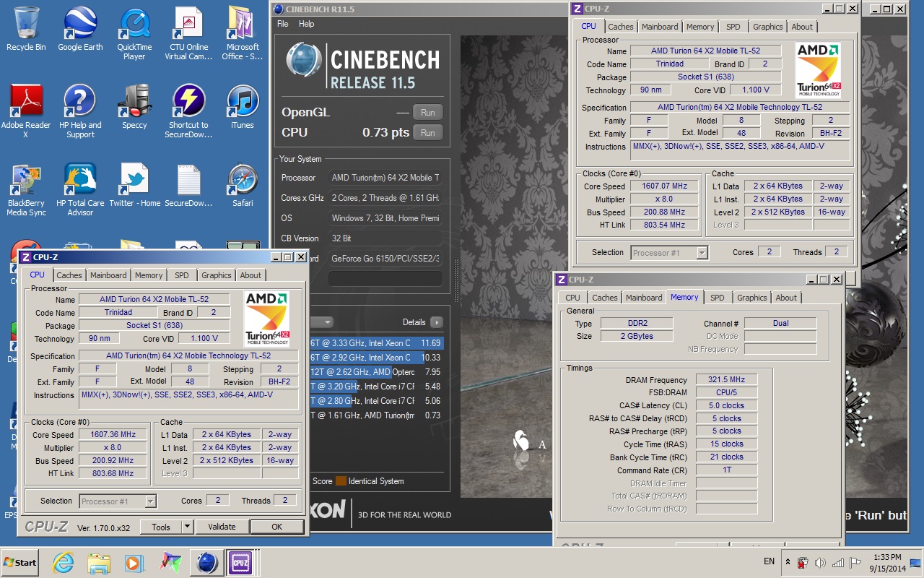
Task: Open the CTU Online Virtual Campus icon
Action: [x=188, y=33]
